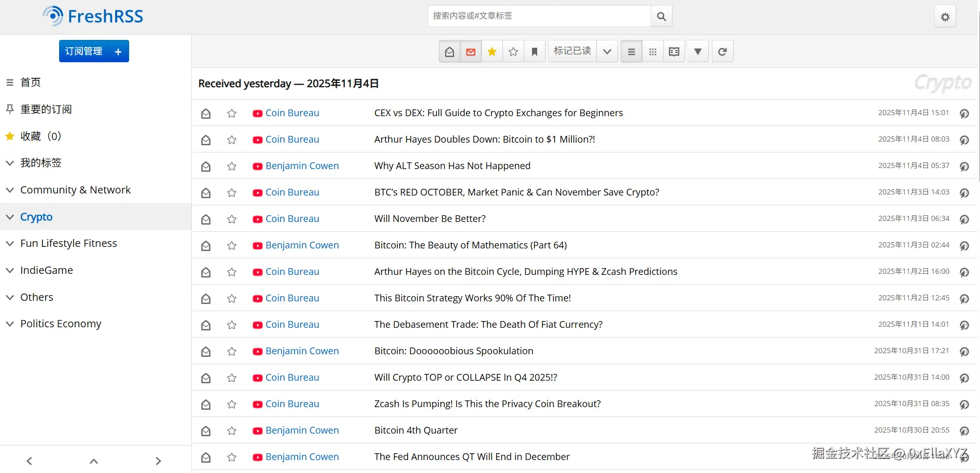Toggle read status of the CEX vs DEX article

click(x=206, y=113)
